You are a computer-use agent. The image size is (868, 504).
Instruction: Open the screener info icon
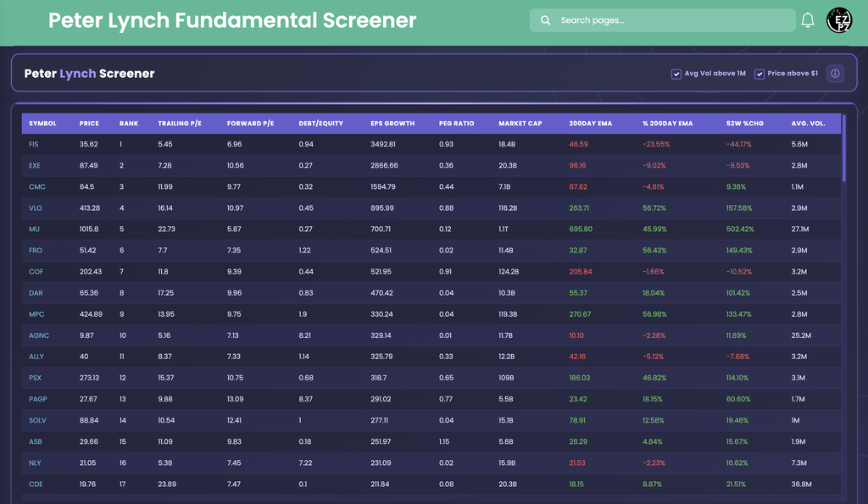tap(835, 74)
